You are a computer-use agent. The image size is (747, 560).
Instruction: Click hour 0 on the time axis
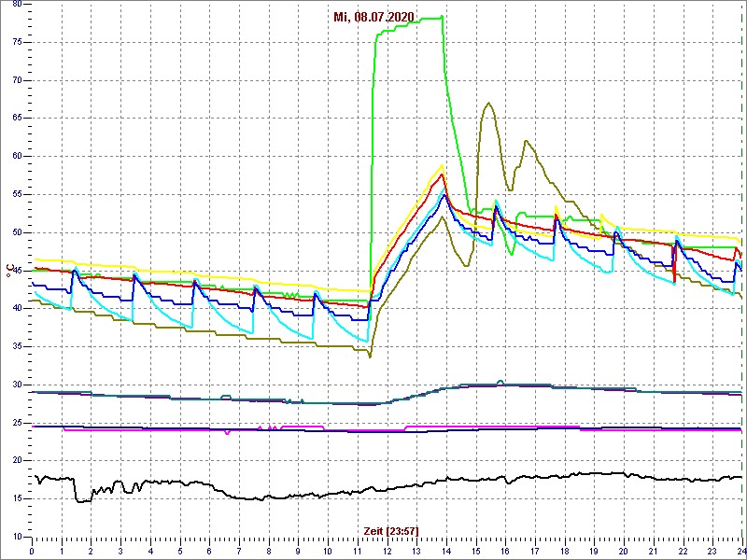32,550
